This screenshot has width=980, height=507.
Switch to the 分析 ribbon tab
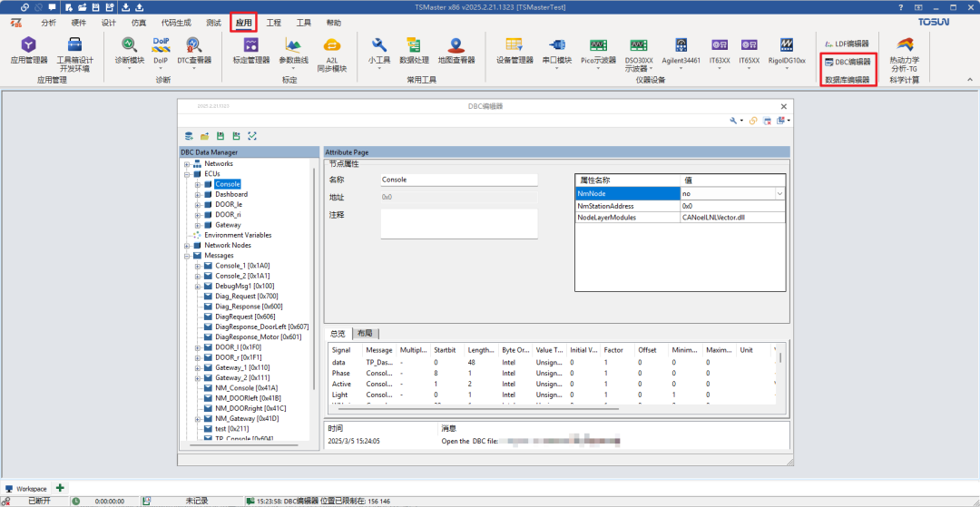[x=48, y=23]
